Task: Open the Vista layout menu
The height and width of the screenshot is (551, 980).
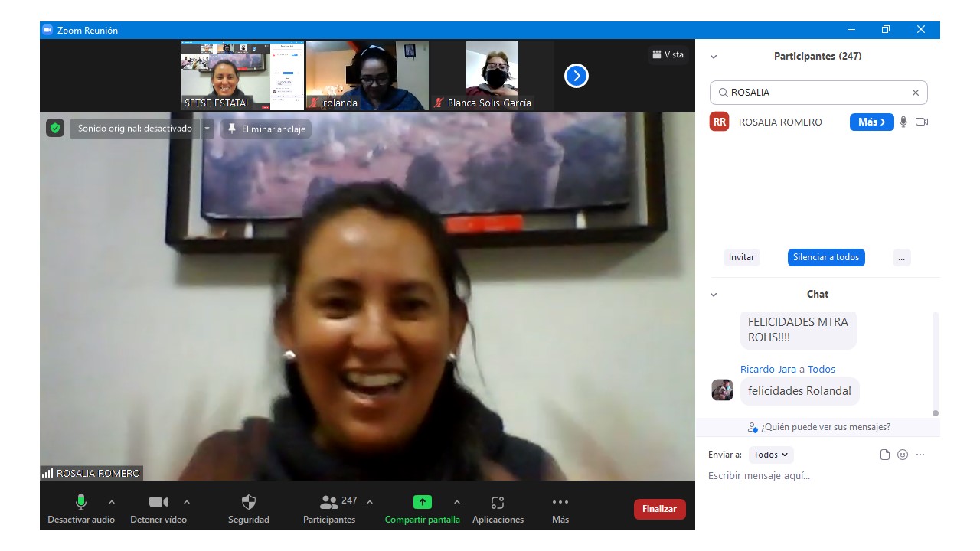Action: pyautogui.click(x=668, y=54)
